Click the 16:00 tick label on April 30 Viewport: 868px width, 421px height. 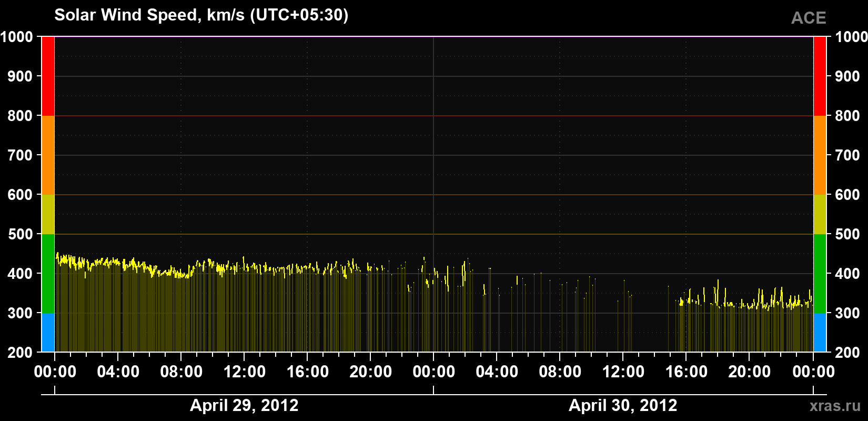pos(687,372)
